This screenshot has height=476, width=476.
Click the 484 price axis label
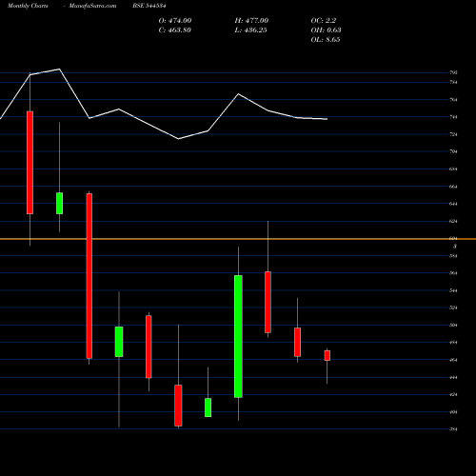pos(453,343)
